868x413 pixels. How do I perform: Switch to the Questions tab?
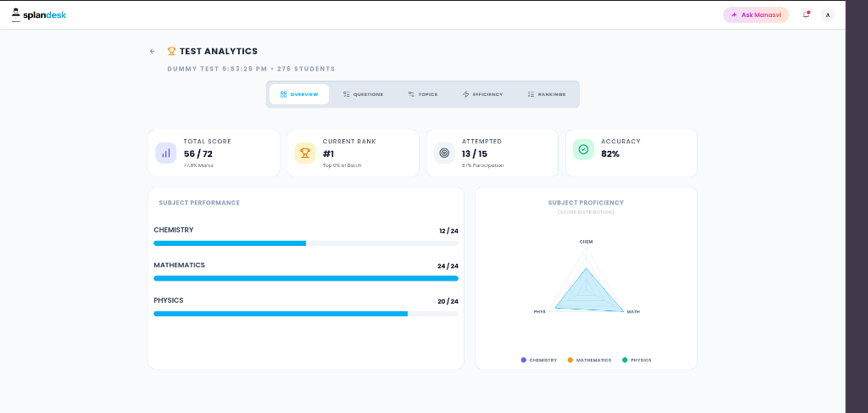click(363, 94)
